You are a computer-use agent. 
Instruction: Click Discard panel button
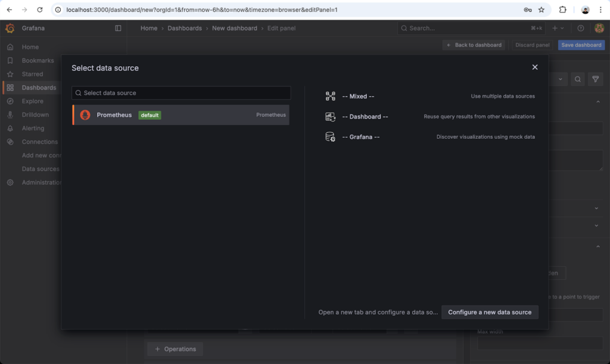pyautogui.click(x=532, y=45)
